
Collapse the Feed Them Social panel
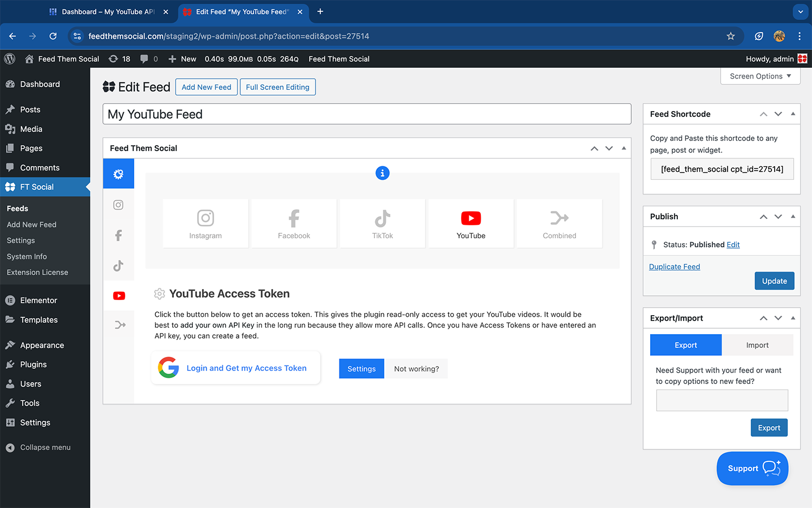624,148
